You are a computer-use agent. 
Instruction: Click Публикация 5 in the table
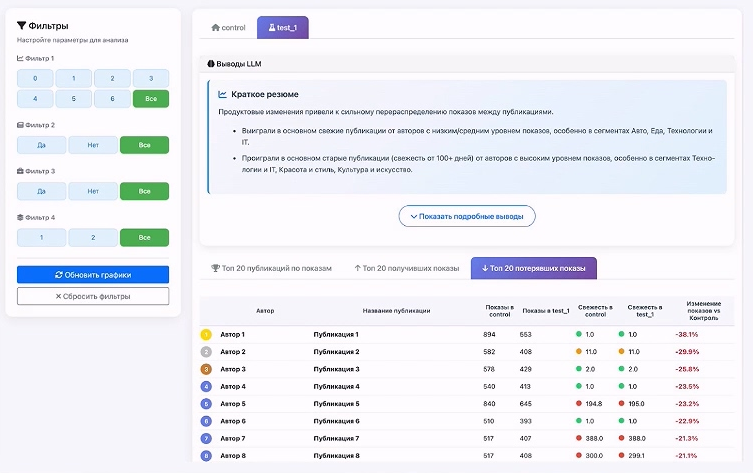(x=336, y=403)
